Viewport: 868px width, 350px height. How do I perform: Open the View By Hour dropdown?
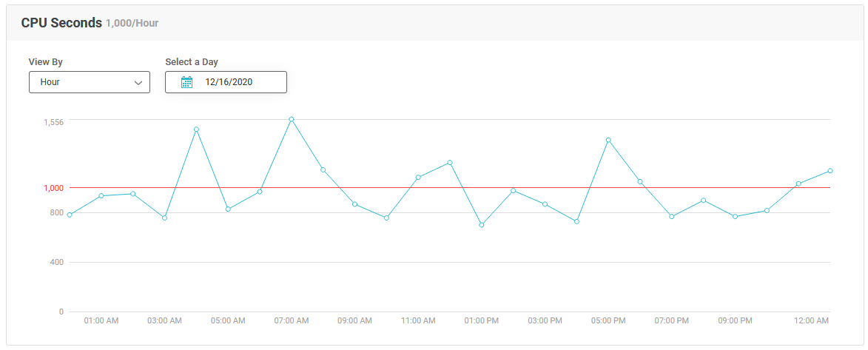tap(89, 82)
